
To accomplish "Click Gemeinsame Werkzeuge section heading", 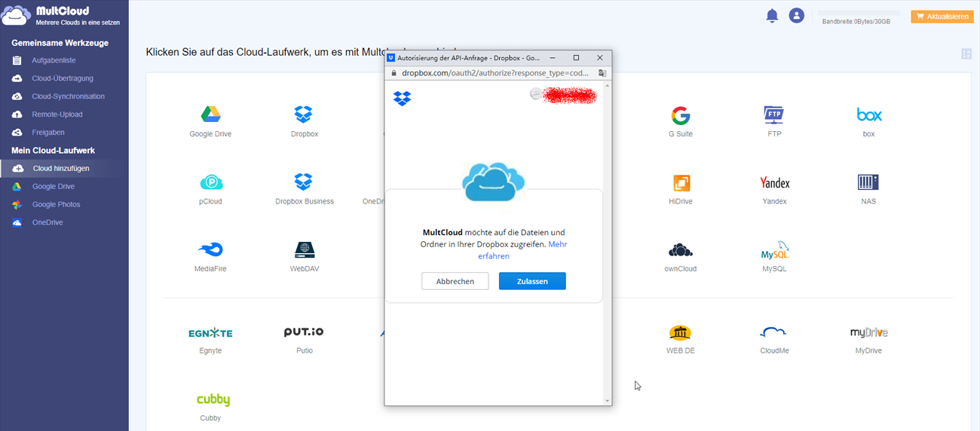I will (x=60, y=42).
